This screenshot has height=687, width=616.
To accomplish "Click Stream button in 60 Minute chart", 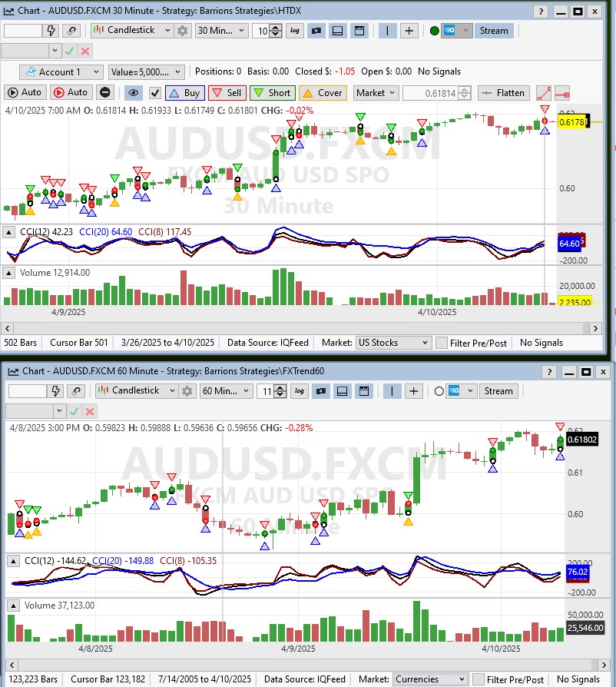I will [x=498, y=391].
